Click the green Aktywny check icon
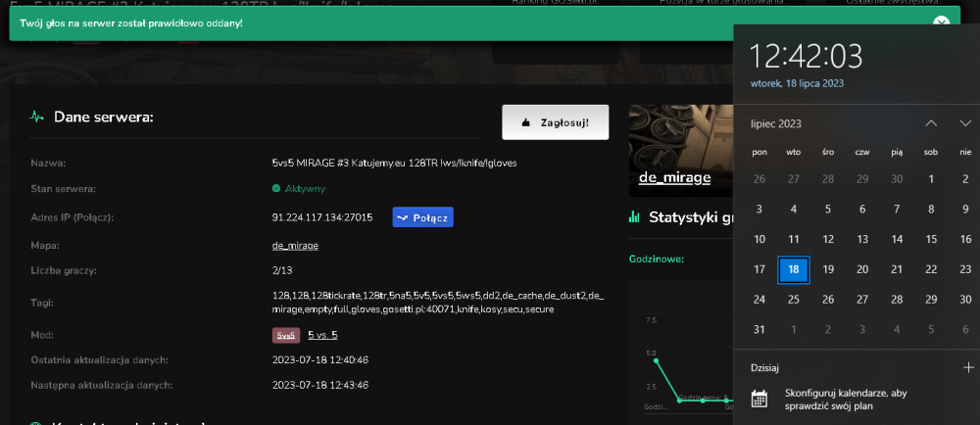Screen dimensions: 980x425 (276, 188)
